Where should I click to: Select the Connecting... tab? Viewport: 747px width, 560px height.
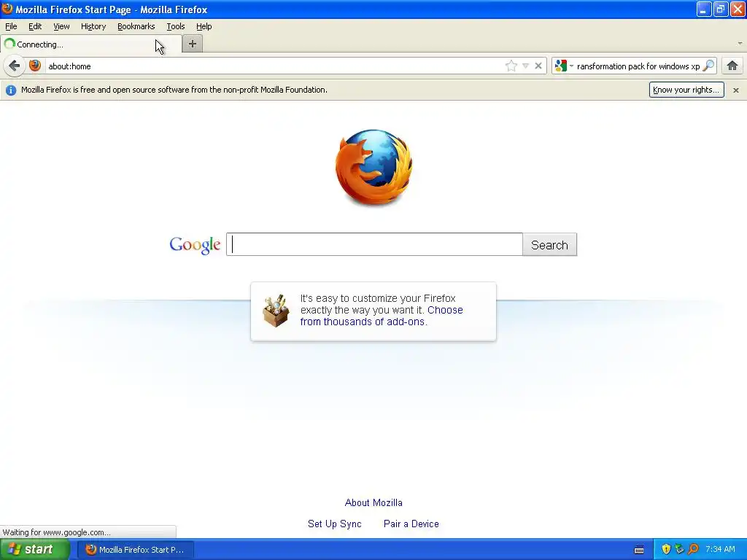pyautogui.click(x=90, y=44)
